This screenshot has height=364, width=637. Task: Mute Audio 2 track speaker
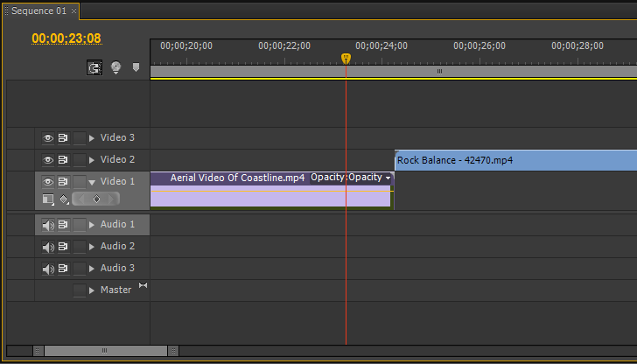pyautogui.click(x=48, y=247)
